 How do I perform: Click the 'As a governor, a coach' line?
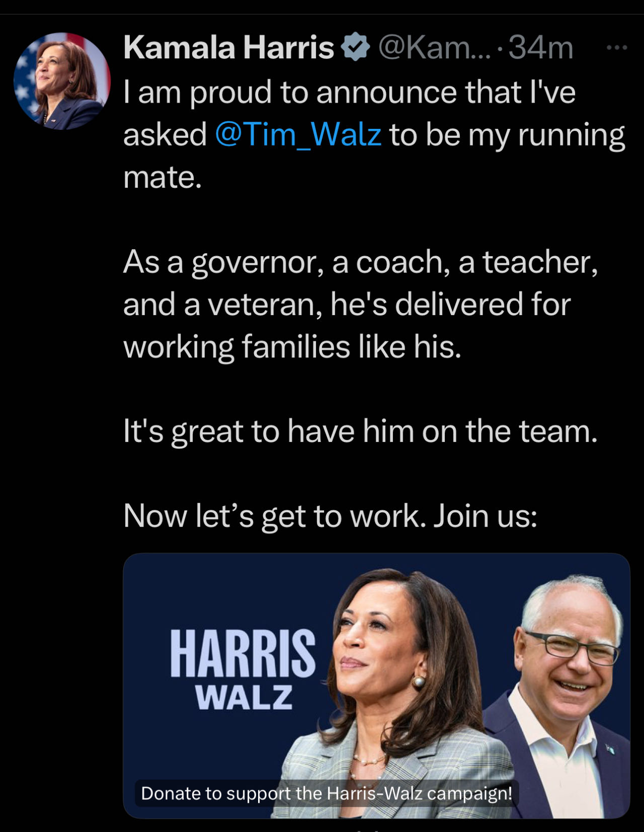tap(361, 262)
